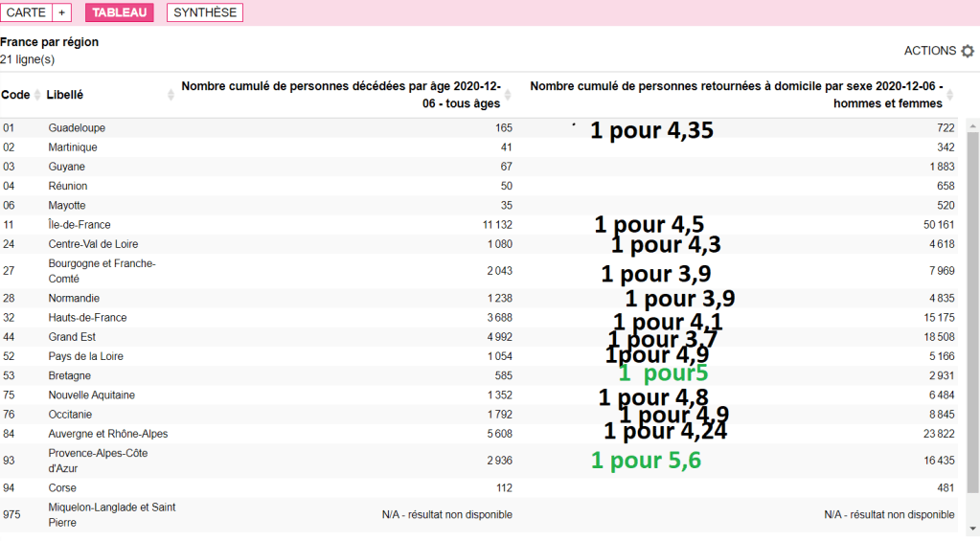Click the plus button beside CARTE
Viewport: 980px width, 541px height.
(62, 12)
